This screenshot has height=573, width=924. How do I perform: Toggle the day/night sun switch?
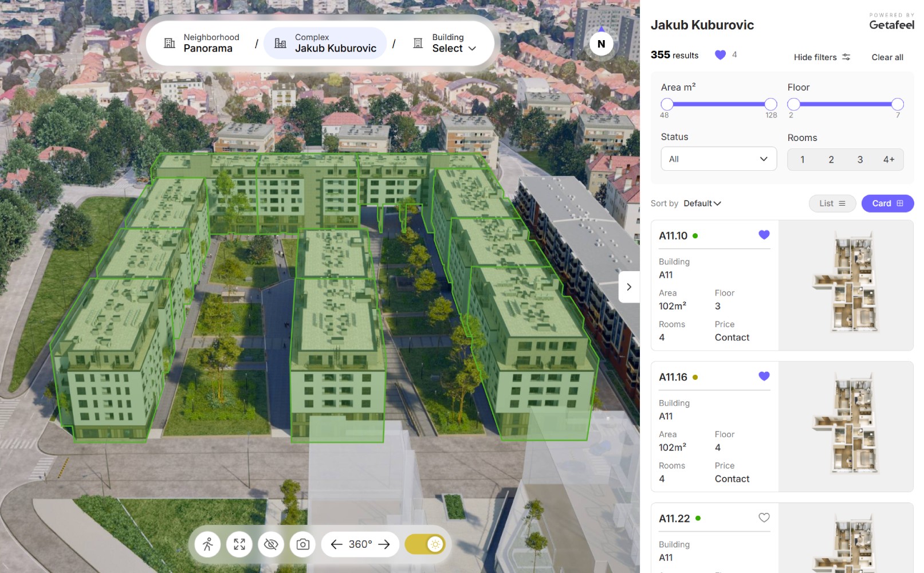(425, 544)
